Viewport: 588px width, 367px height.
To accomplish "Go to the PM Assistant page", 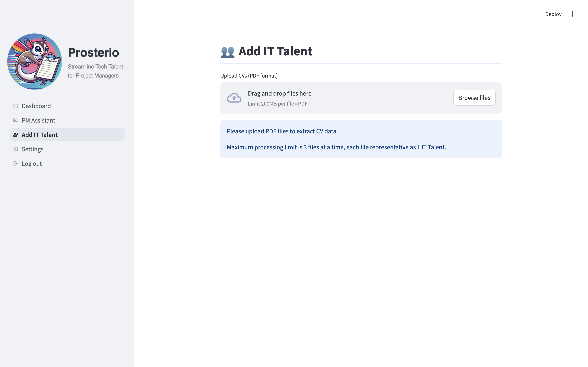I will pos(38,120).
